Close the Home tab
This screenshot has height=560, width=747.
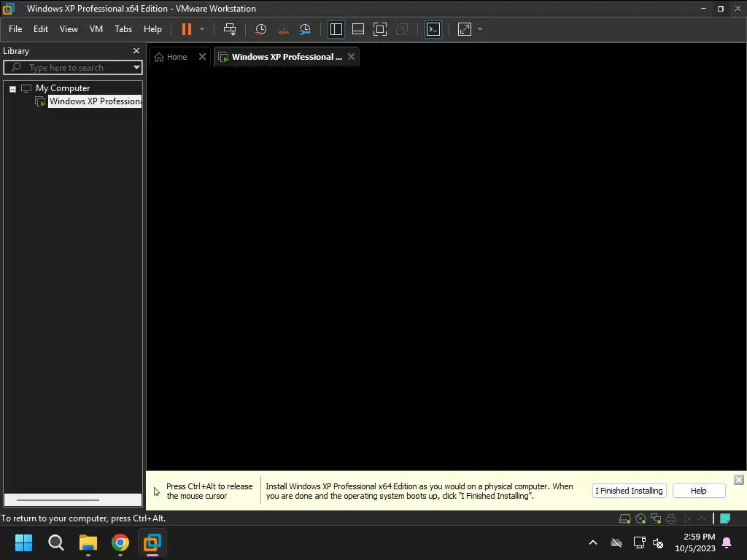(203, 57)
